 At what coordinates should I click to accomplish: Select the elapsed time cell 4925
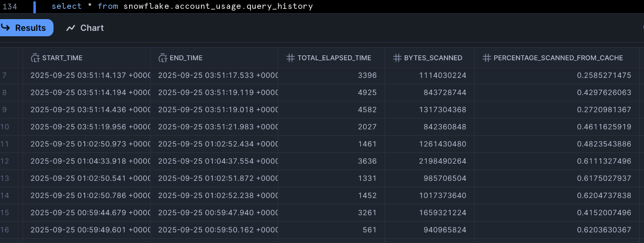(x=367, y=93)
